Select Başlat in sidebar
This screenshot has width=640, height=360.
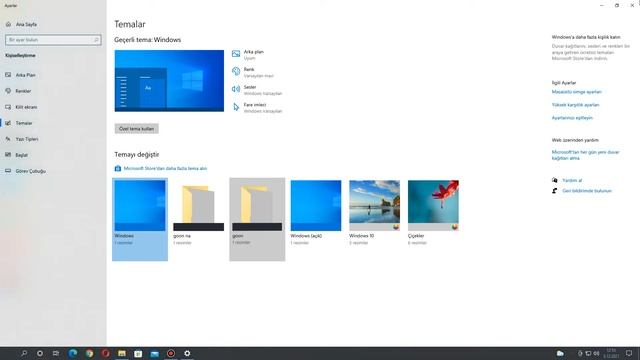point(21,155)
